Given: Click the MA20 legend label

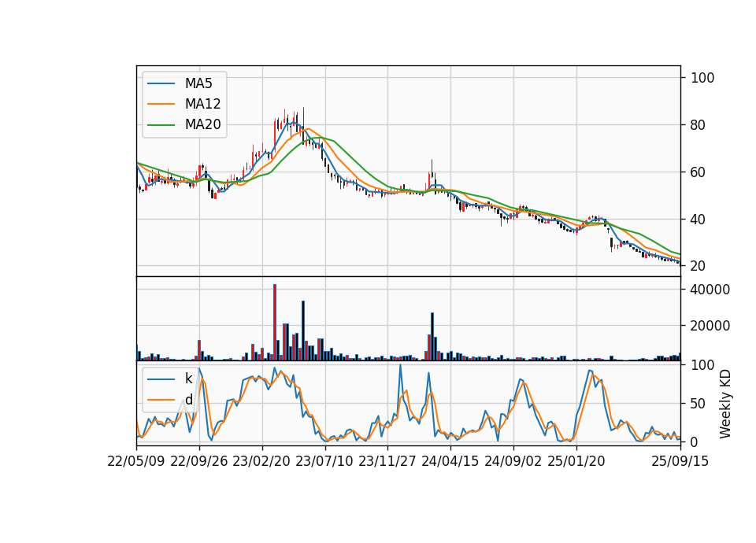Looking at the screenshot, I should pyautogui.click(x=202, y=124).
